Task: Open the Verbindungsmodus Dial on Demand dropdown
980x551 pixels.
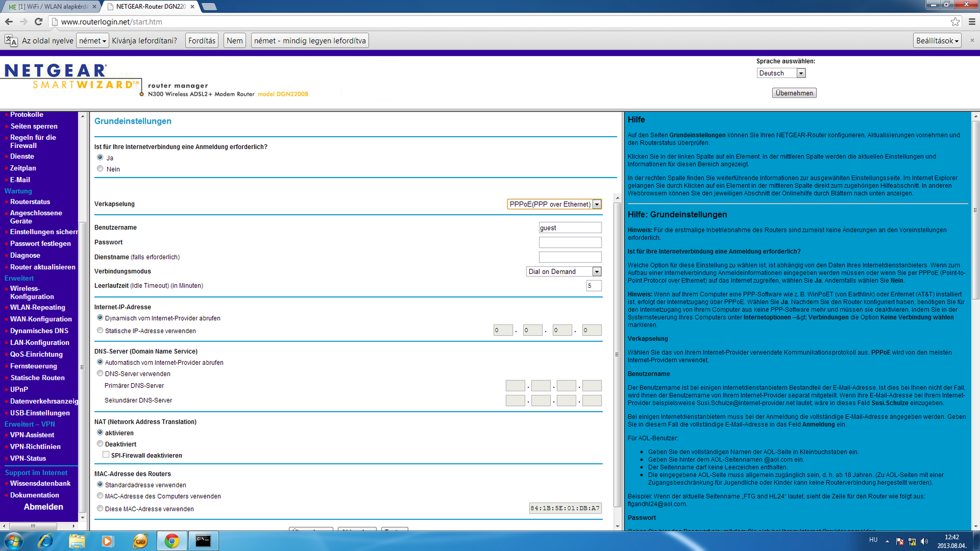Action: pyautogui.click(x=563, y=272)
